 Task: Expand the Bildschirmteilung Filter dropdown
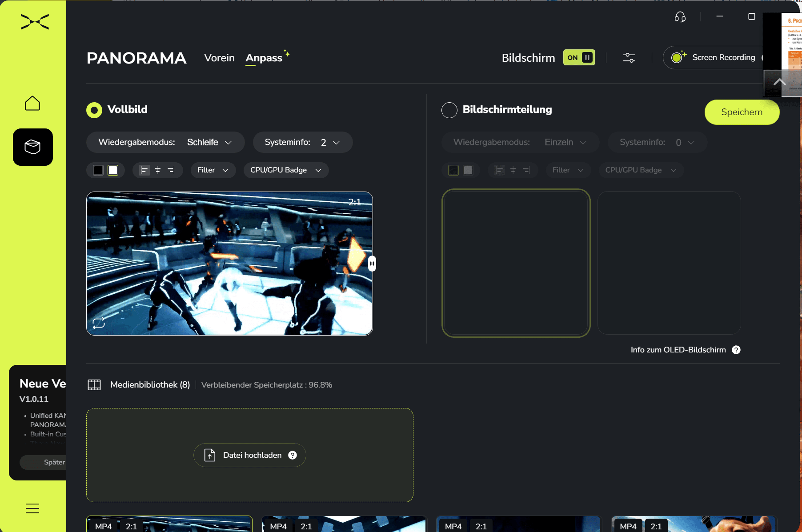click(x=568, y=170)
